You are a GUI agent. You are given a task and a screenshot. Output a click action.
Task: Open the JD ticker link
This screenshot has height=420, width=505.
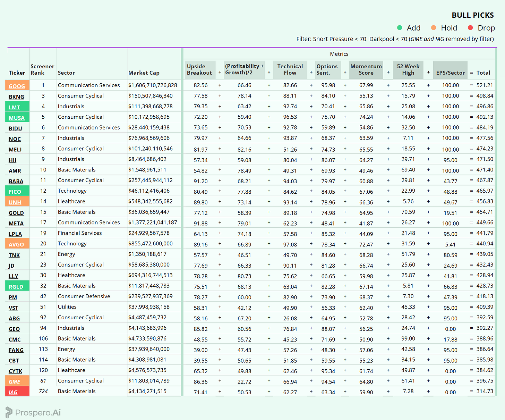pos(11,266)
